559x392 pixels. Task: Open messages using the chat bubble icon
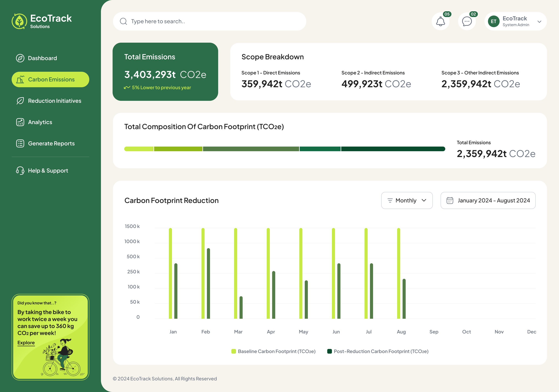pyautogui.click(x=467, y=21)
